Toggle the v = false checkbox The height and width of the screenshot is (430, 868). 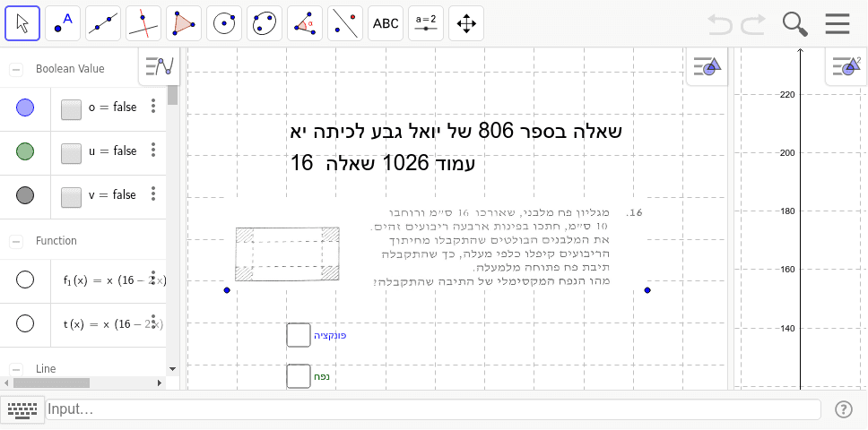click(x=72, y=197)
